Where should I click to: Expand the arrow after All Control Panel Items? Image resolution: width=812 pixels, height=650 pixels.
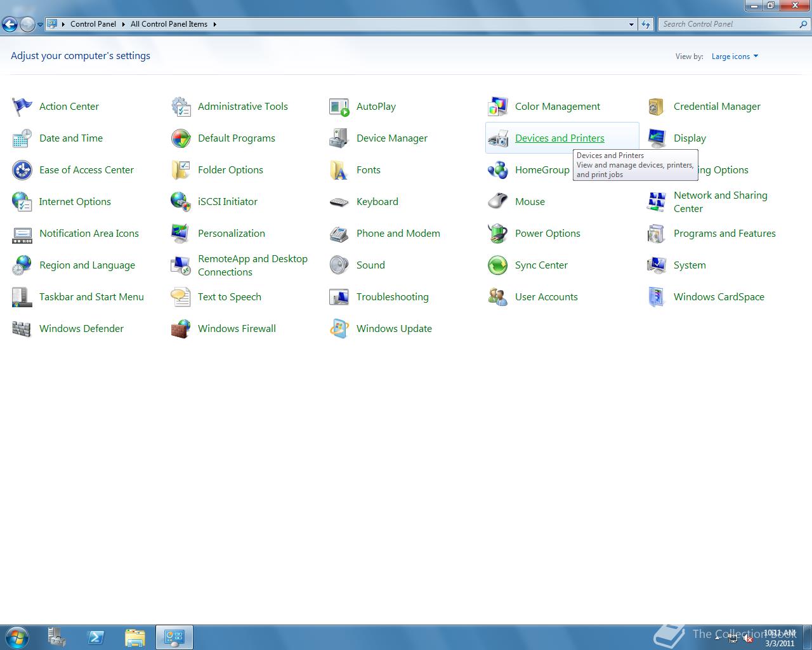(x=214, y=24)
